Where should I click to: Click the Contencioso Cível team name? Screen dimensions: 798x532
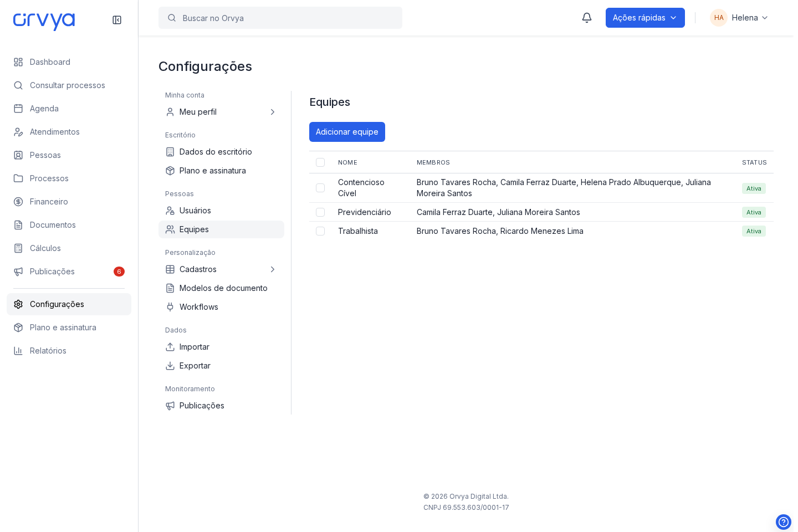point(361,188)
